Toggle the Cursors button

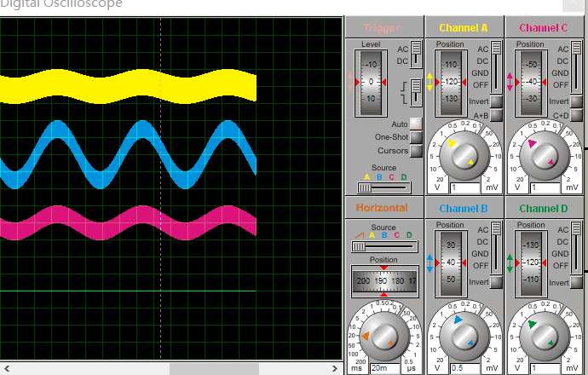(416, 151)
